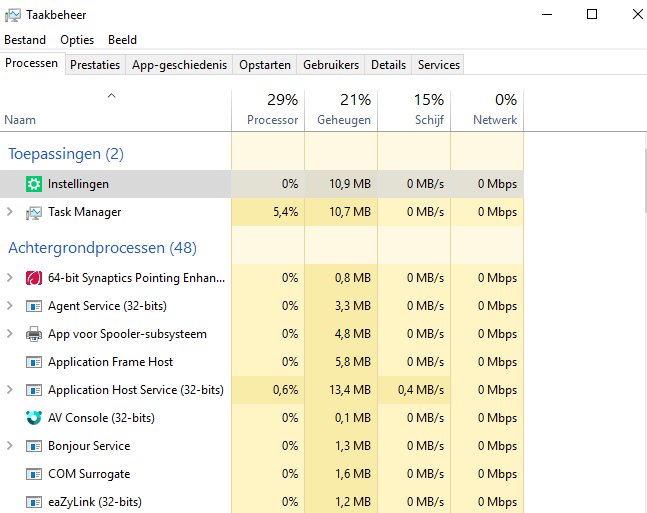Click the Toepassingen (2) group heading
This screenshot has width=647, height=513.
pyautogui.click(x=66, y=154)
